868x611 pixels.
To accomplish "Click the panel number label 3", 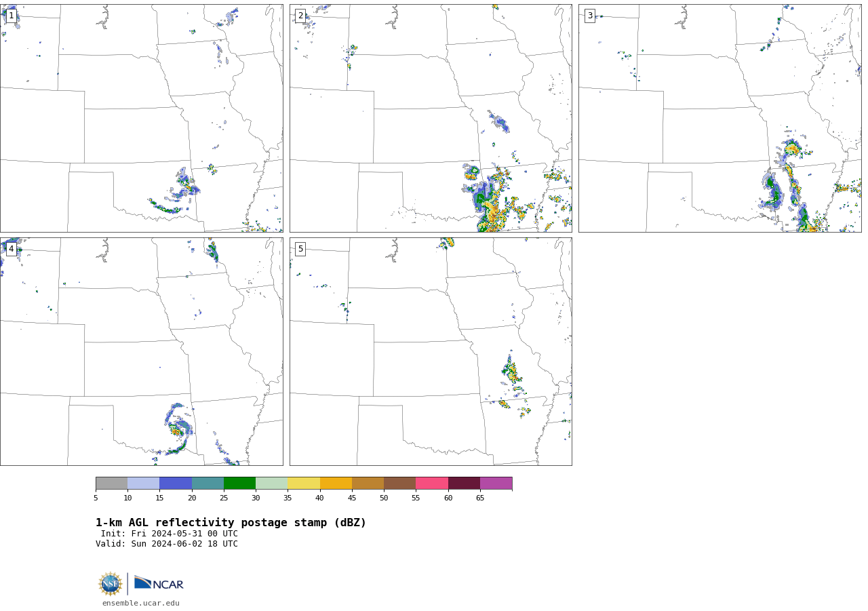I will tap(590, 16).
